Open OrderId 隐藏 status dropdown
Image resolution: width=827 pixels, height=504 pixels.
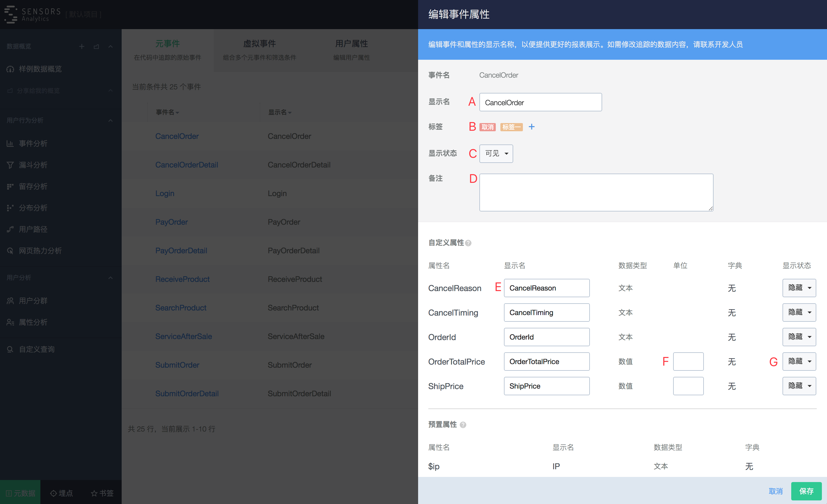pyautogui.click(x=799, y=337)
